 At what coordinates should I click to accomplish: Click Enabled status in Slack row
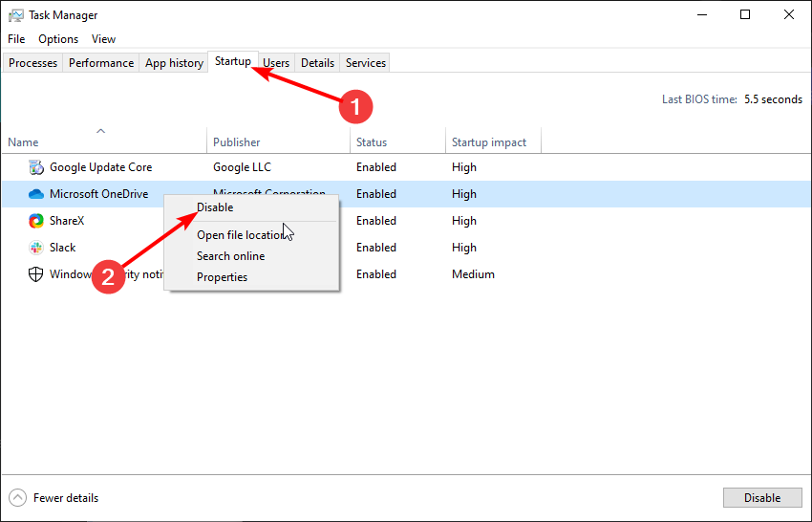376,248
